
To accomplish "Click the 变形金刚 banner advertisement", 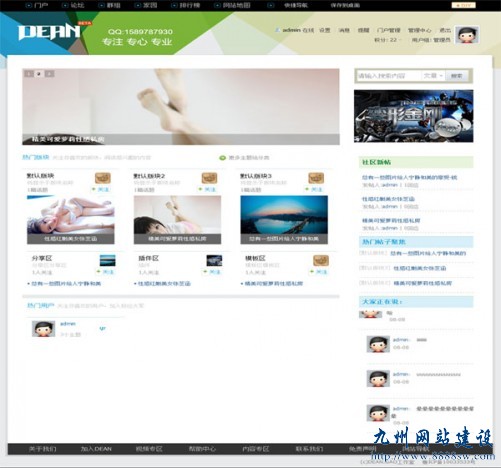I will coord(413,116).
